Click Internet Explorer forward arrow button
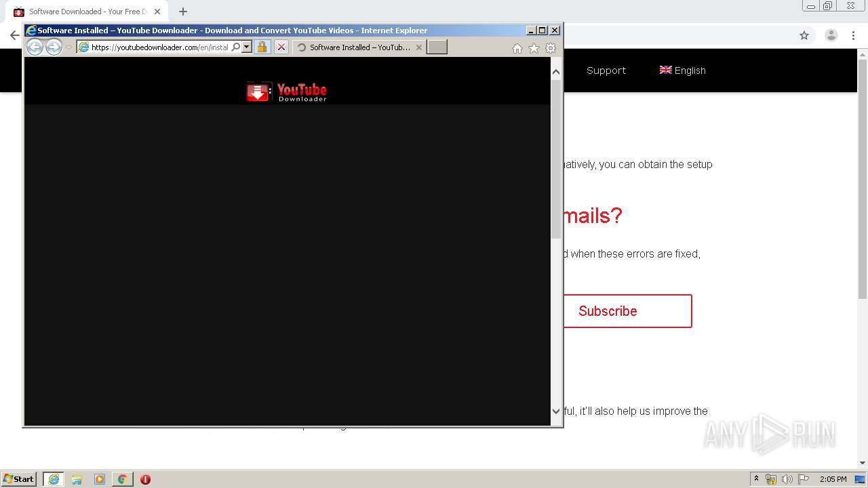The width and height of the screenshot is (868, 488). coord(54,47)
